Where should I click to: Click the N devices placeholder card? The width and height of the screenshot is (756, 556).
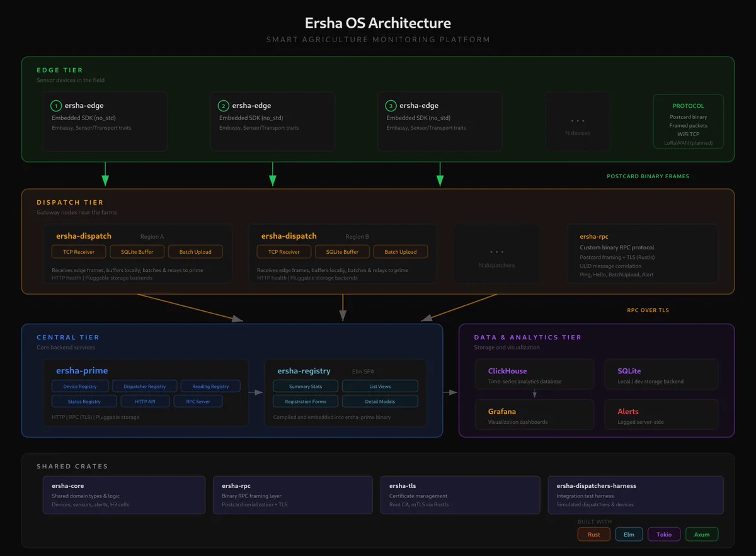(578, 122)
